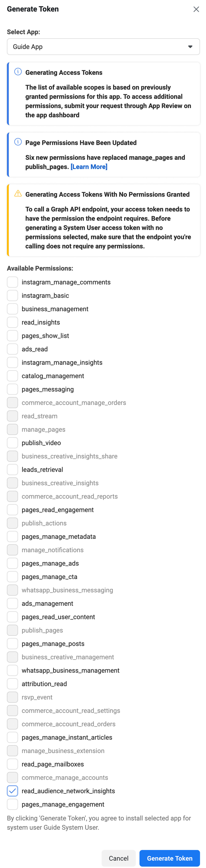This screenshot has height=868, width=206.
Task: Select the pages_manage_engagement checkbox
Action: coord(12,804)
